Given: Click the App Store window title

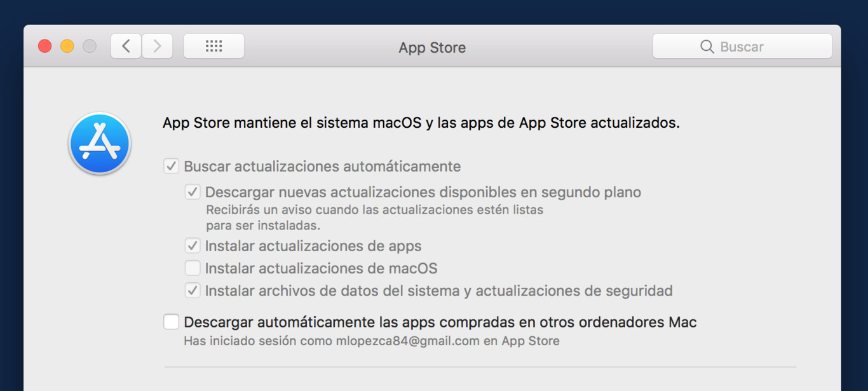Looking at the screenshot, I should tap(432, 48).
